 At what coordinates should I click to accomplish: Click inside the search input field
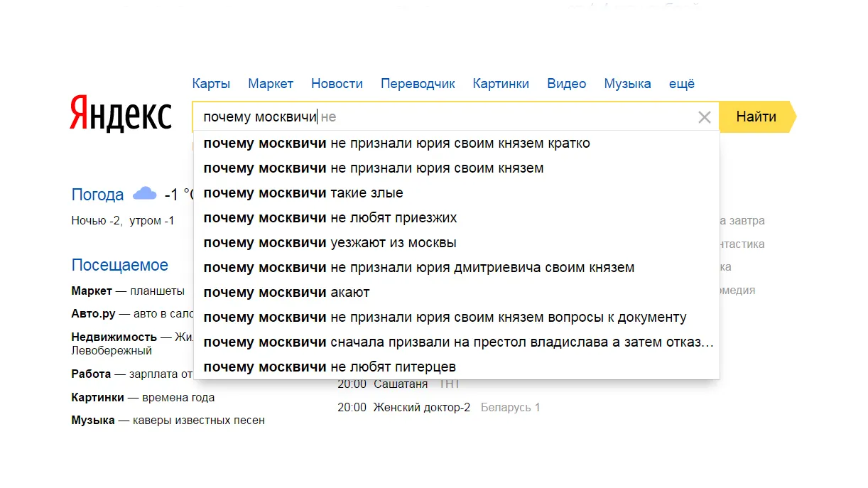click(444, 117)
